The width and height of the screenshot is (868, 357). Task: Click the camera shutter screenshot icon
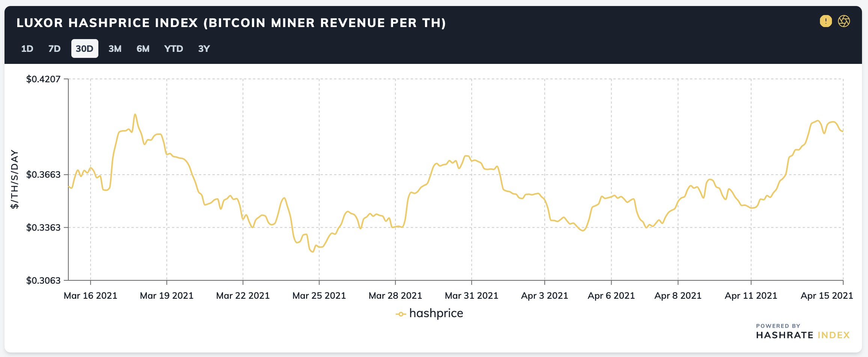(x=844, y=21)
